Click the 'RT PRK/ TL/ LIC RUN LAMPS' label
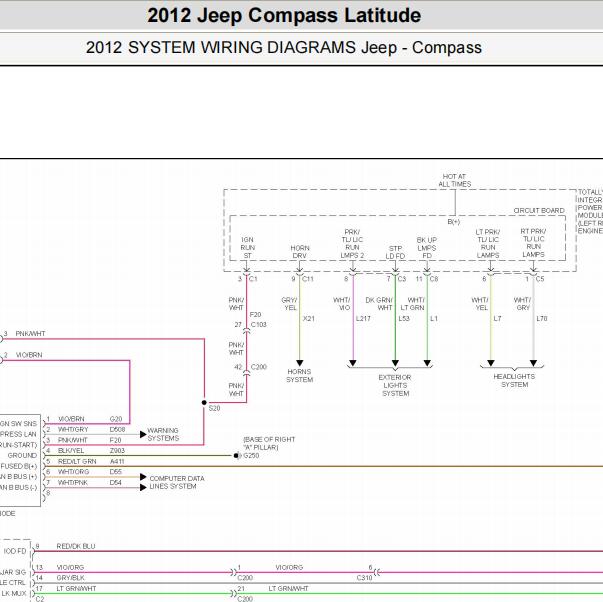 tap(533, 243)
